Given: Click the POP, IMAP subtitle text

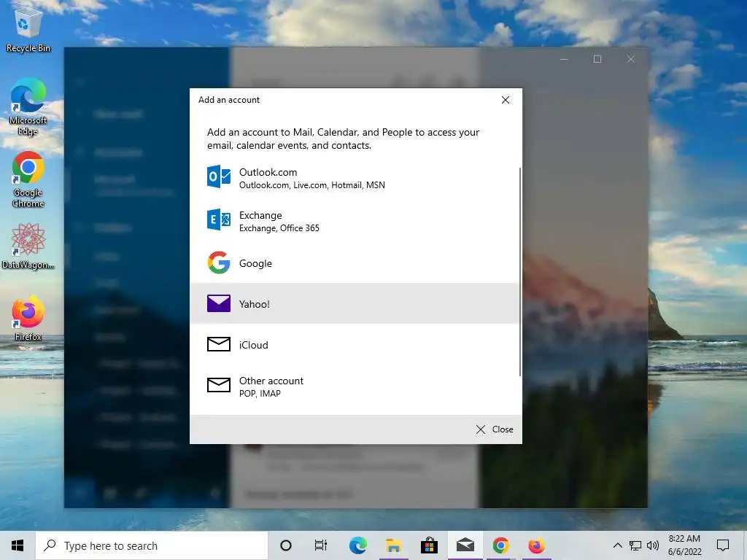Looking at the screenshot, I should coord(260,394).
